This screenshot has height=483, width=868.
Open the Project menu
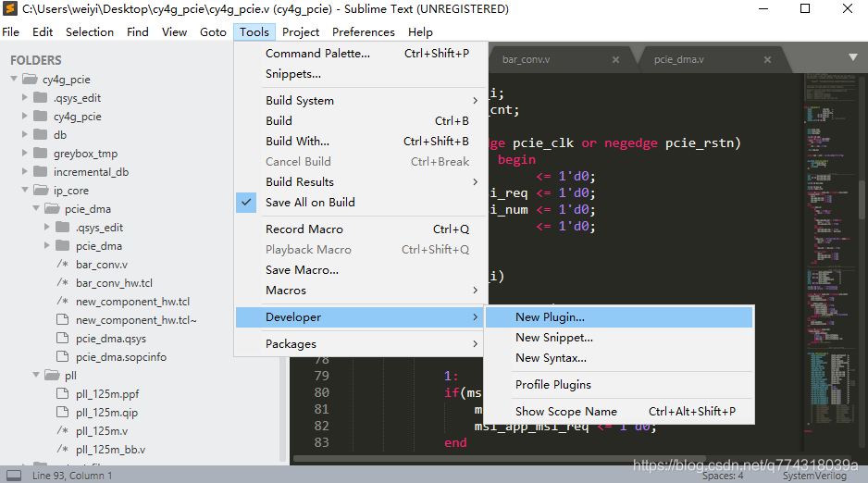pos(301,32)
